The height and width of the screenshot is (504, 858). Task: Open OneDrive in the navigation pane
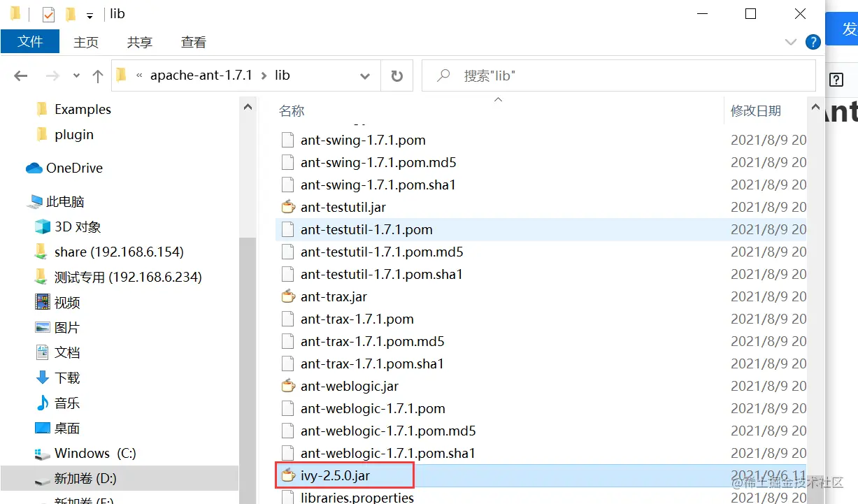coord(74,168)
